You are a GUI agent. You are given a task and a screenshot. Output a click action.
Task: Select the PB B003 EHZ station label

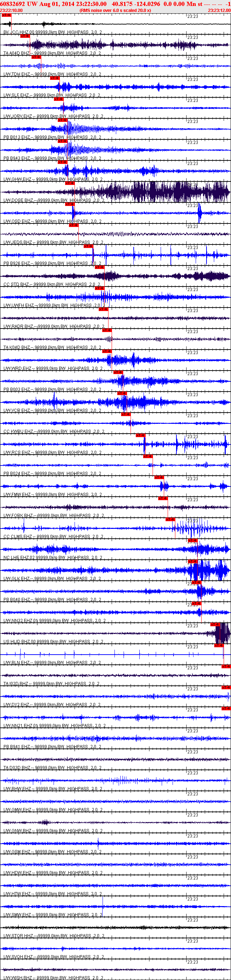tap(53, 389)
